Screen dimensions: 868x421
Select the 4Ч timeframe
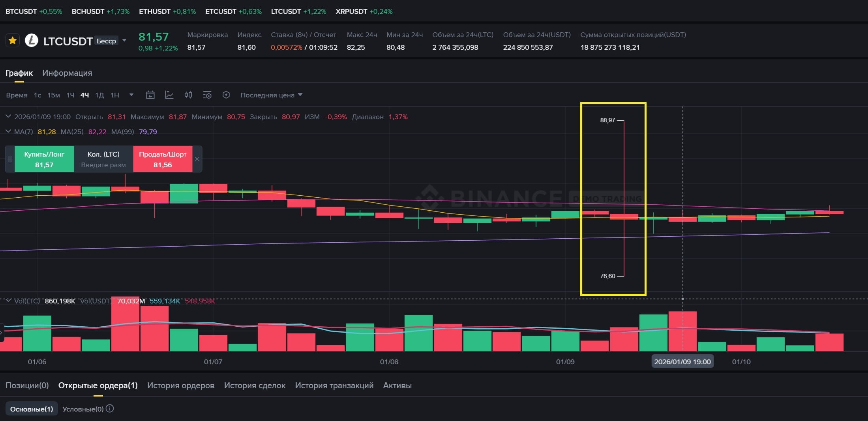(84, 95)
